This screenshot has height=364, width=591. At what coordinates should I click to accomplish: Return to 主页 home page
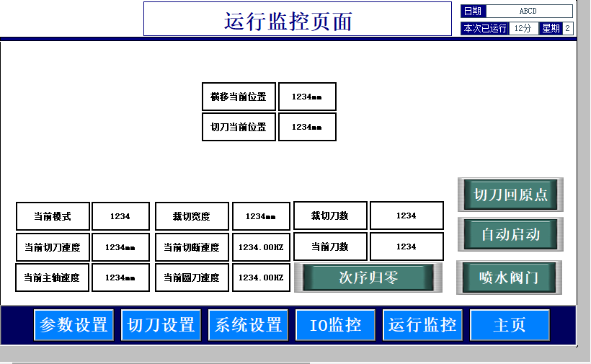click(510, 325)
